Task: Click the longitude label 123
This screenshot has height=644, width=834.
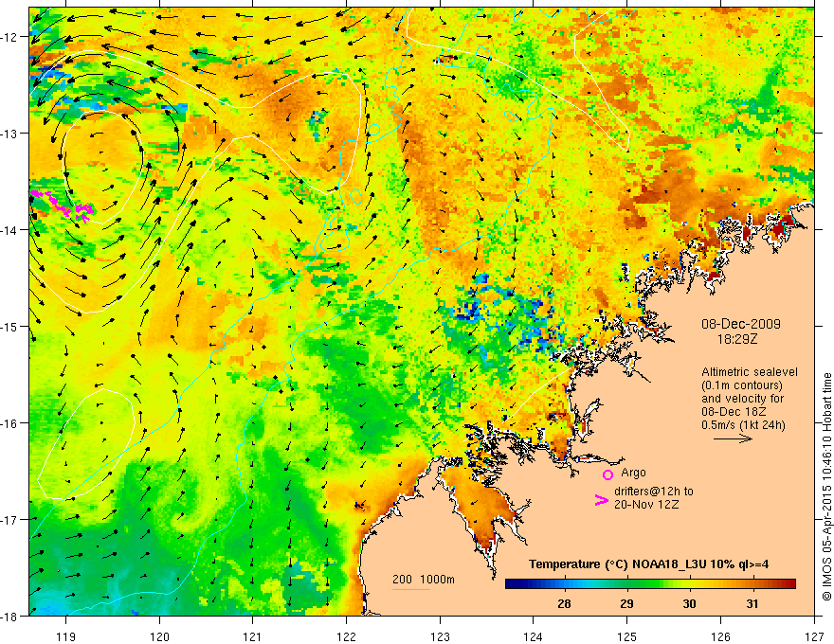Action: click(440, 636)
